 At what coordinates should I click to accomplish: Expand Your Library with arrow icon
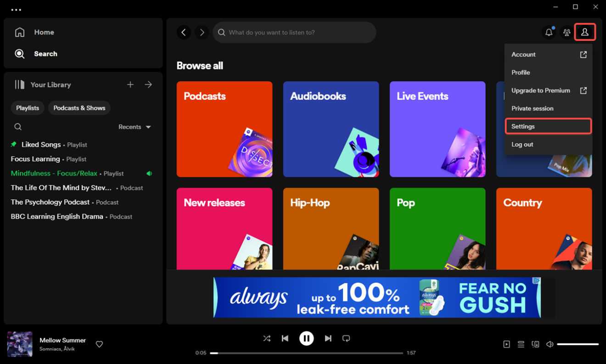coord(148,84)
